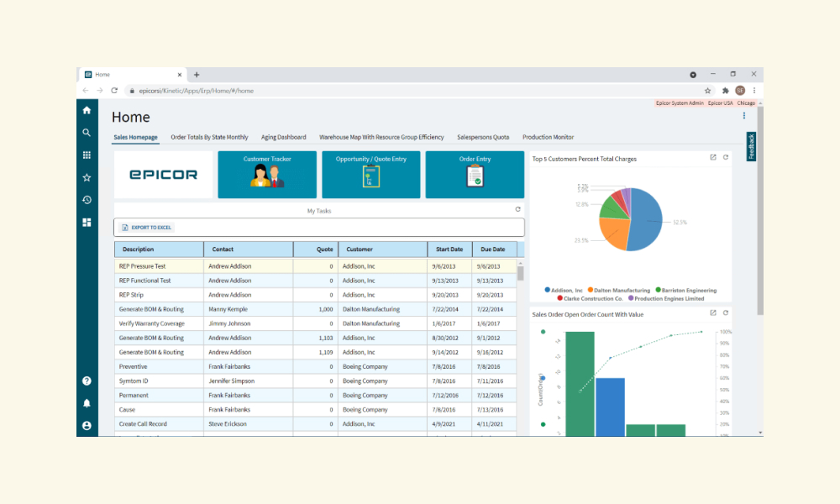The image size is (840, 504).
Task: Toggle Clarke Construction Co. in pie legend
Action: pos(590,298)
